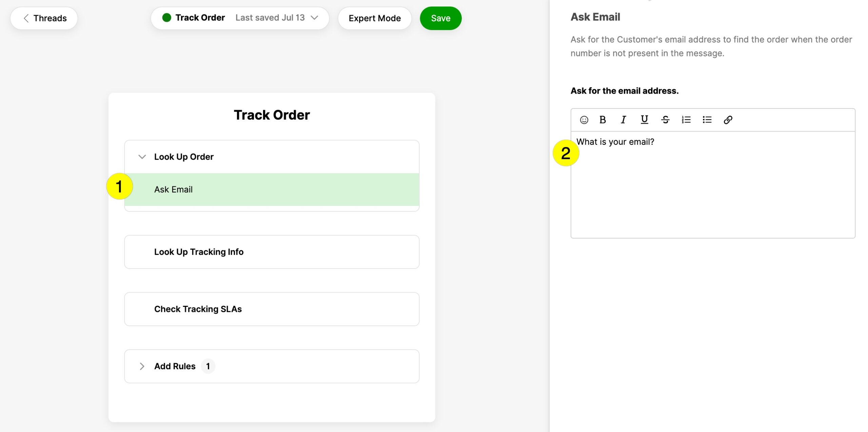868x432 pixels.
Task: Toggle Strikethrough text formatting
Action: [665, 120]
